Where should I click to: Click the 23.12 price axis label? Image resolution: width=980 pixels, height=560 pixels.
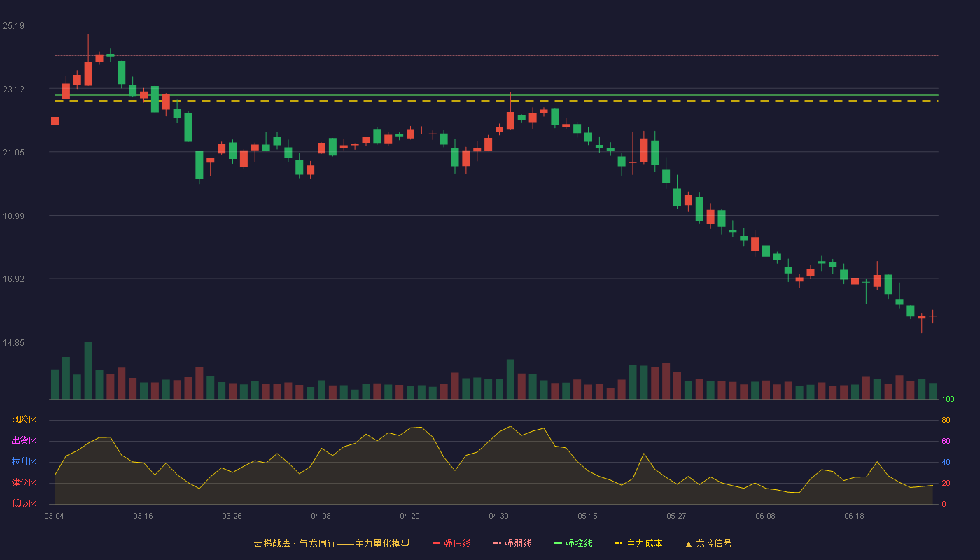13,90
